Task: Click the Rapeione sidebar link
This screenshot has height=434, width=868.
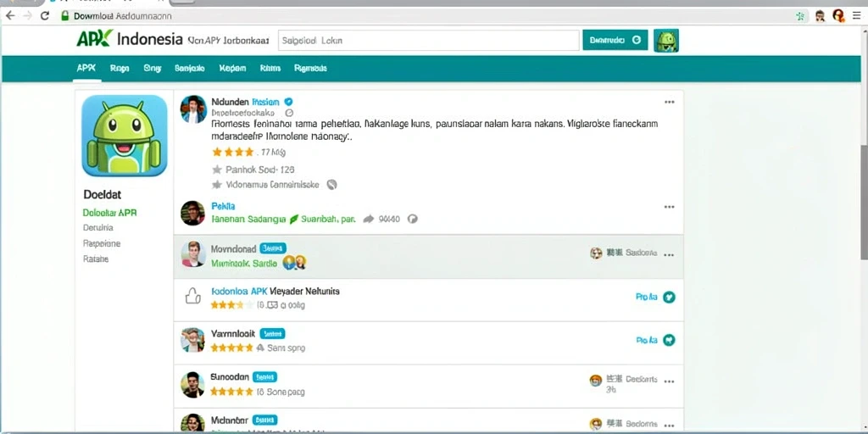Action: click(102, 243)
